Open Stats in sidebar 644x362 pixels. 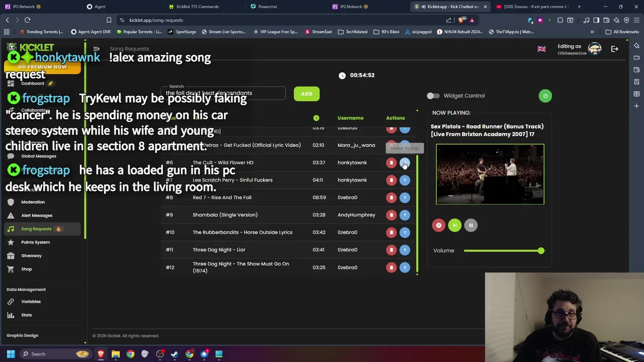26,315
